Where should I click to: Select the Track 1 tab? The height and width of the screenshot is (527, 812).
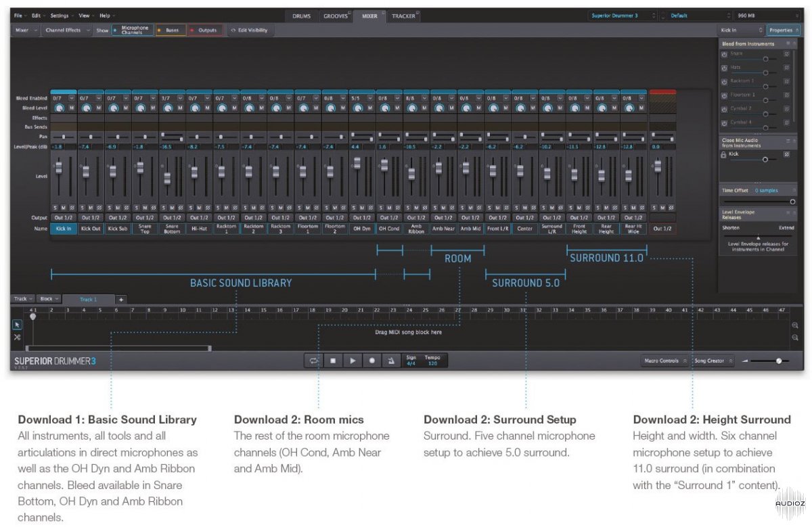(89, 299)
